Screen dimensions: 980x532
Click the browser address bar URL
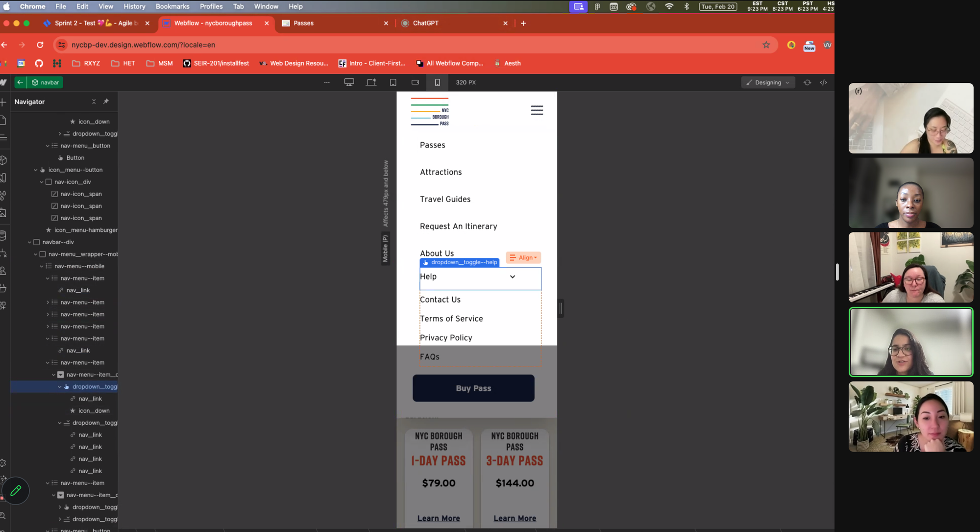click(x=143, y=45)
